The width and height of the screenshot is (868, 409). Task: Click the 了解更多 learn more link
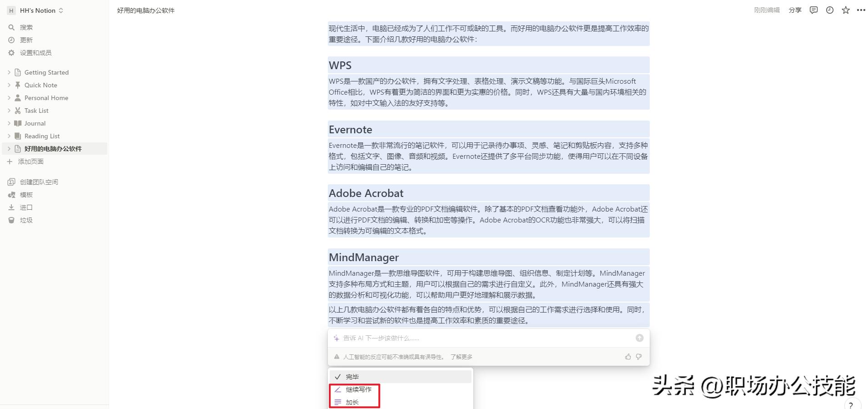(462, 357)
